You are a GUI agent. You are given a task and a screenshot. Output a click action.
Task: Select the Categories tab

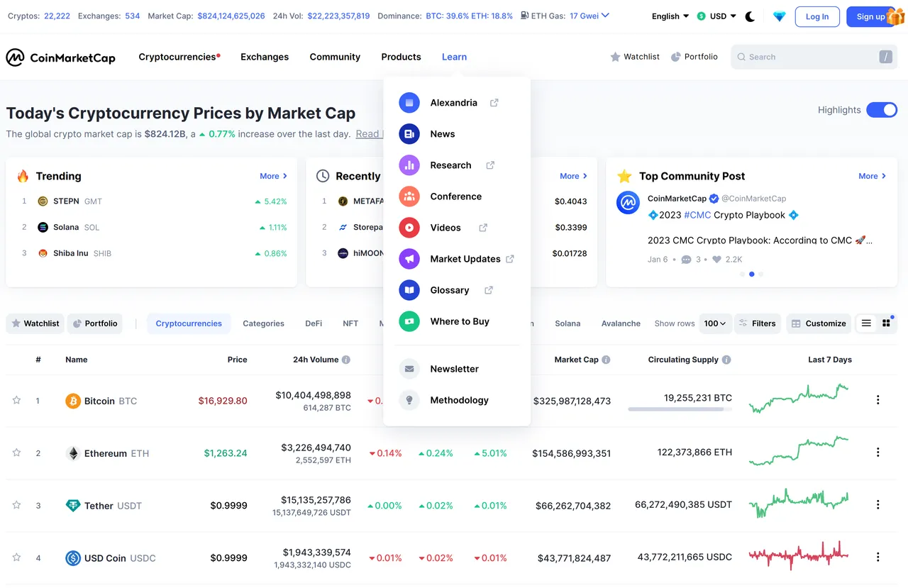(x=263, y=323)
